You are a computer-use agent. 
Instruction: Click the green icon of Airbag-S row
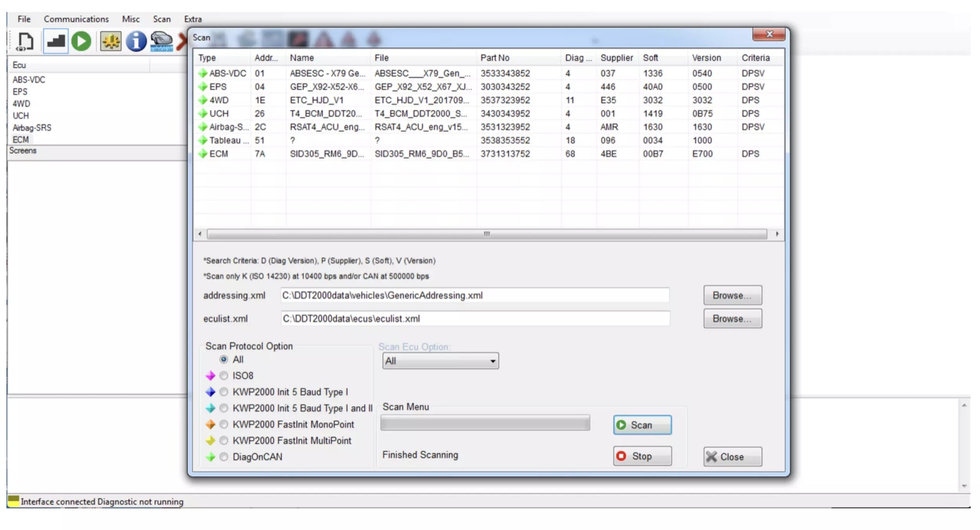(202, 127)
